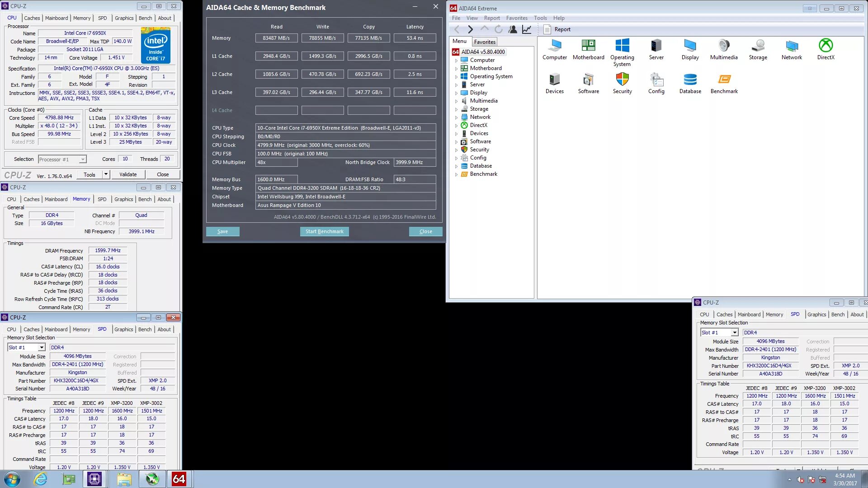868x488 pixels.
Task: Open the Slot #1 dropdown in bottom-left CPU-Z
Action: point(42,347)
